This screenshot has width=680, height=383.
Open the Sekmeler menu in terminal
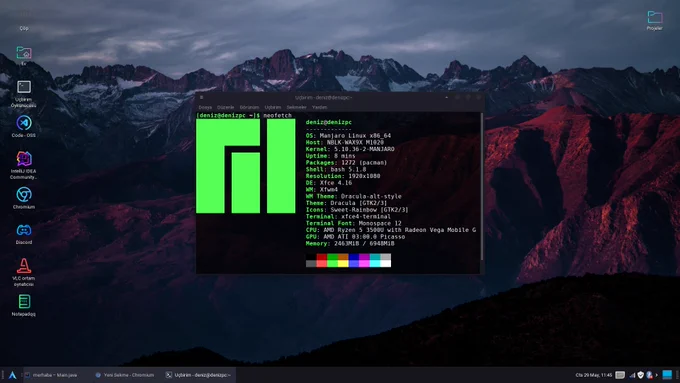tap(297, 107)
